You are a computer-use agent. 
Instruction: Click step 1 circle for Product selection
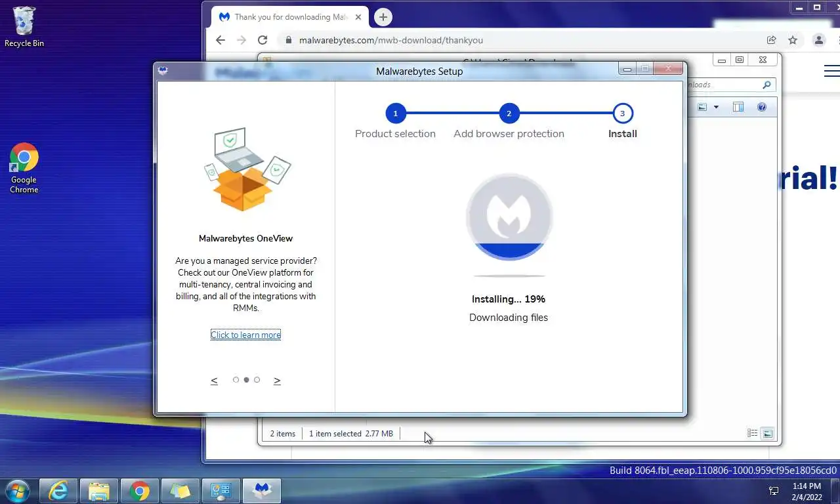(x=395, y=114)
